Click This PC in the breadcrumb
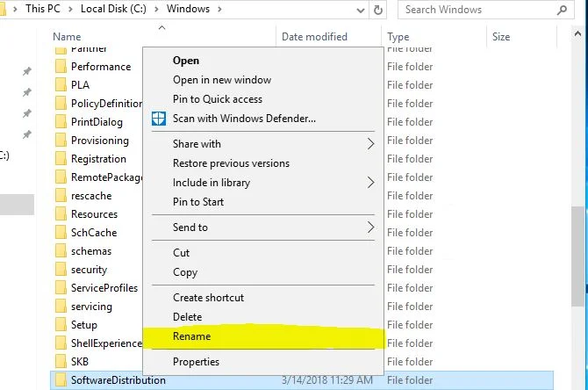588x390 pixels. tap(43, 9)
